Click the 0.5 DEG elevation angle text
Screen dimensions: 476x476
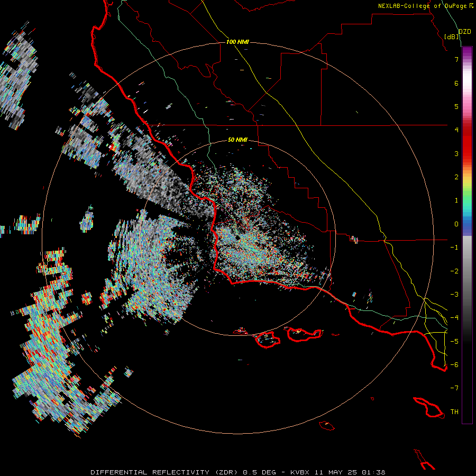coord(259,472)
